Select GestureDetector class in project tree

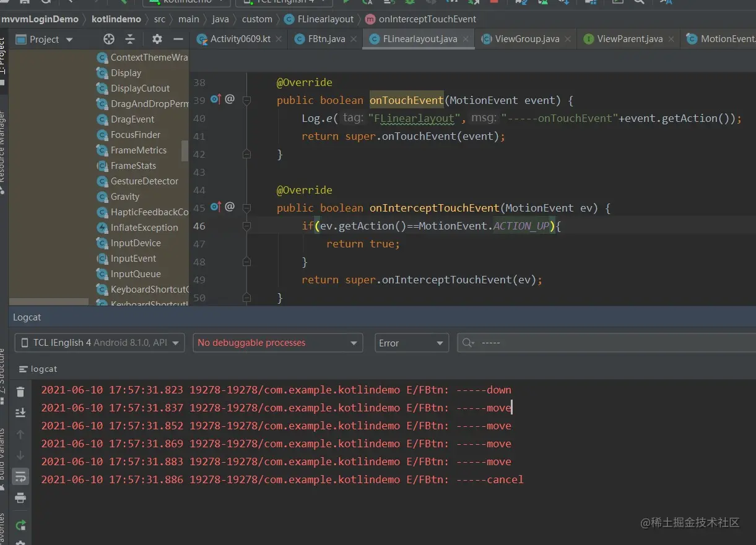tap(144, 181)
